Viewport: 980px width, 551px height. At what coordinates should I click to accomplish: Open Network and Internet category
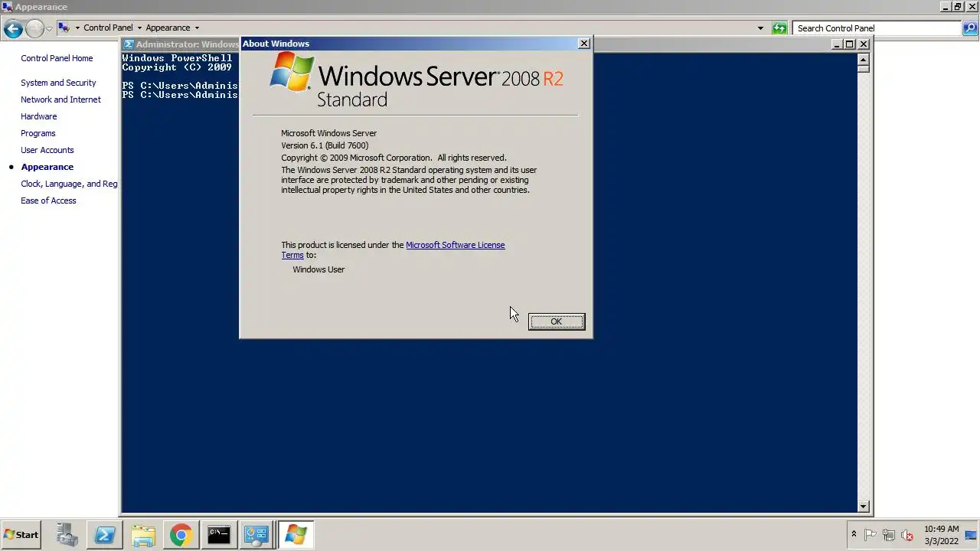coord(60,99)
